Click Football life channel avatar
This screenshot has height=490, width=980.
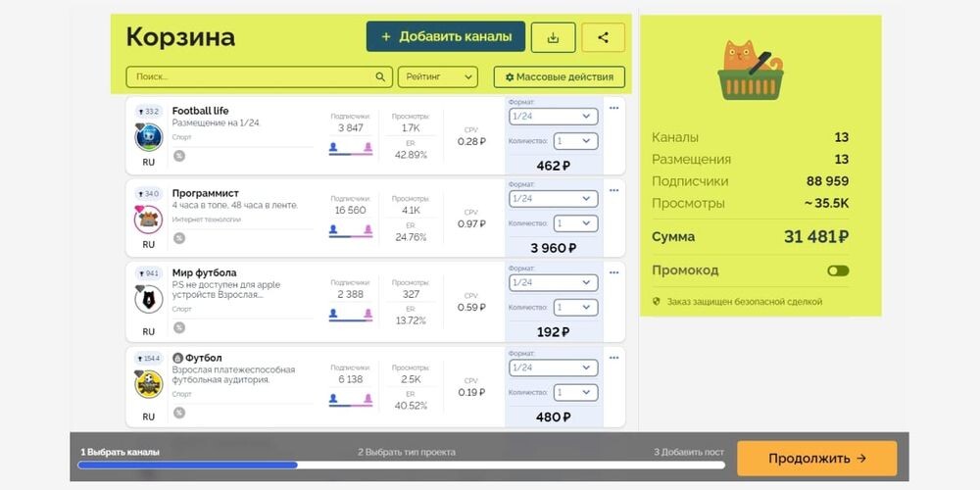pyautogui.click(x=149, y=137)
